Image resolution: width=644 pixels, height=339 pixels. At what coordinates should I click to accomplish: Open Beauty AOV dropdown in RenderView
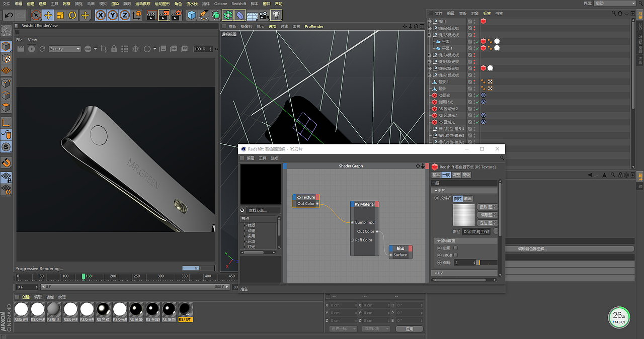click(x=64, y=49)
